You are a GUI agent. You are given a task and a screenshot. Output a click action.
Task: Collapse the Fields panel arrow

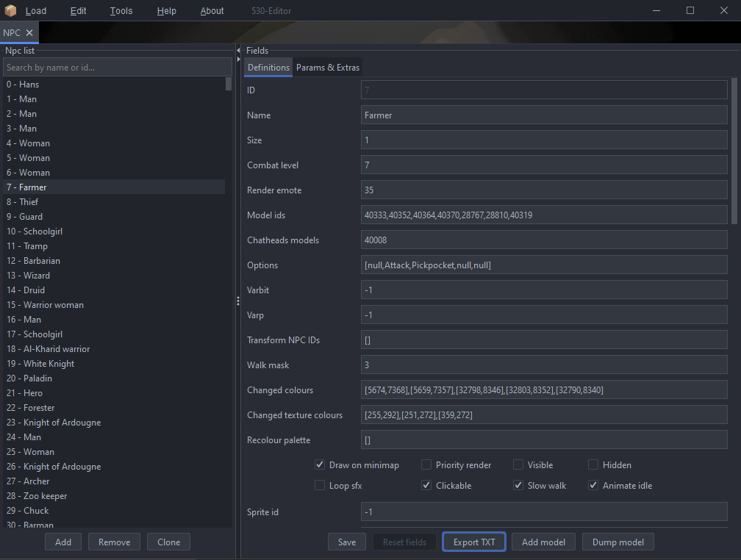tap(238, 50)
